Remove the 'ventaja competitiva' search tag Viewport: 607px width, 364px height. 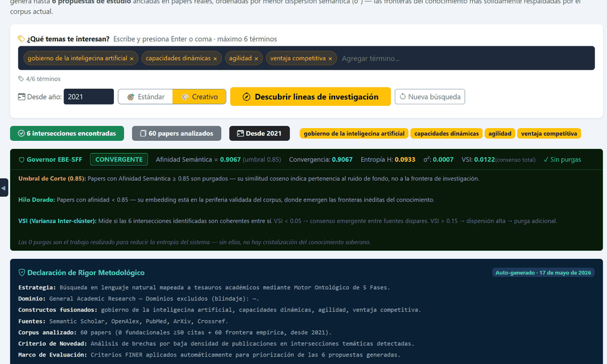pyautogui.click(x=330, y=59)
